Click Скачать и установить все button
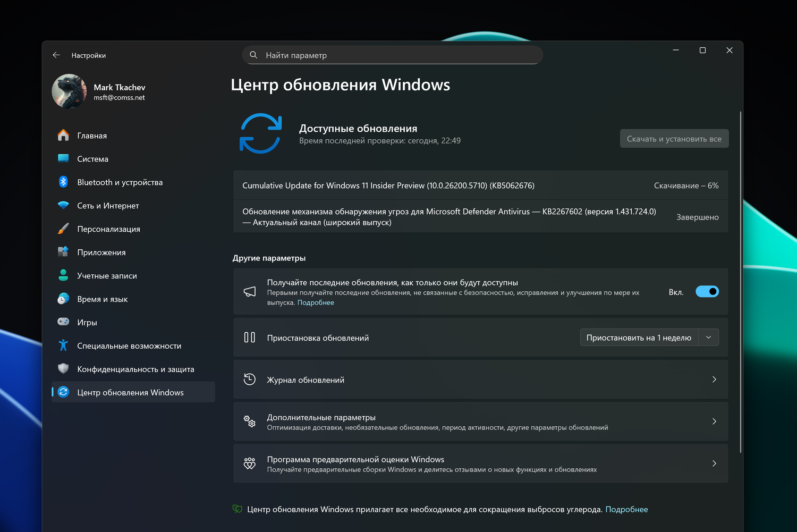 point(674,139)
